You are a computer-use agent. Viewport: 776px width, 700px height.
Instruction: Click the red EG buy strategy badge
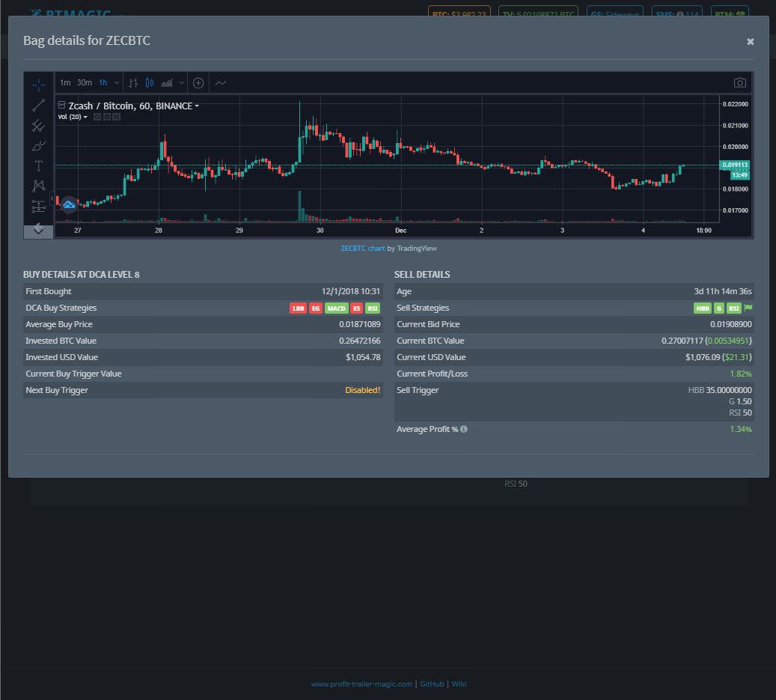click(x=316, y=308)
